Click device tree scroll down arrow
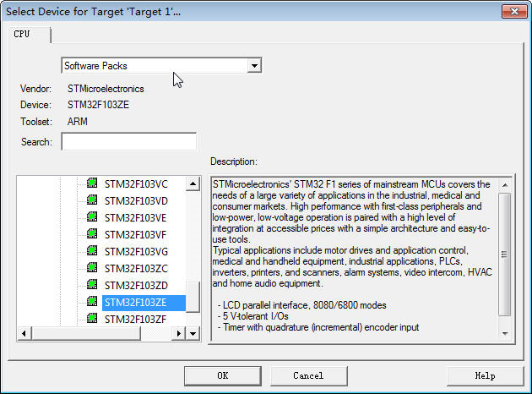 (193, 333)
